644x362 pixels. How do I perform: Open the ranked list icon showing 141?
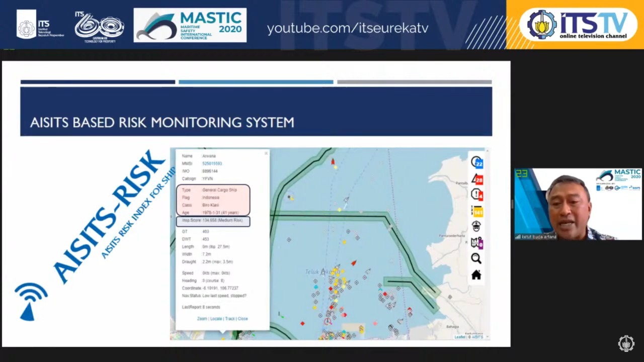coord(476,211)
